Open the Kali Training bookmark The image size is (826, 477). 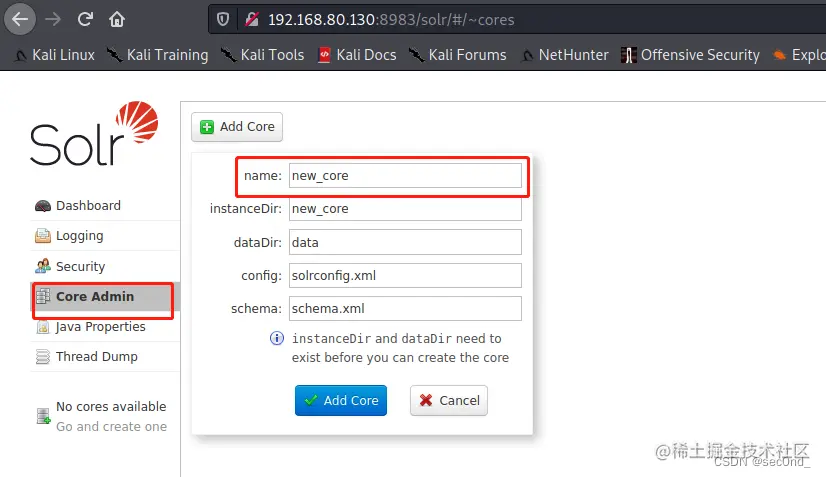pyautogui.click(x=158, y=55)
